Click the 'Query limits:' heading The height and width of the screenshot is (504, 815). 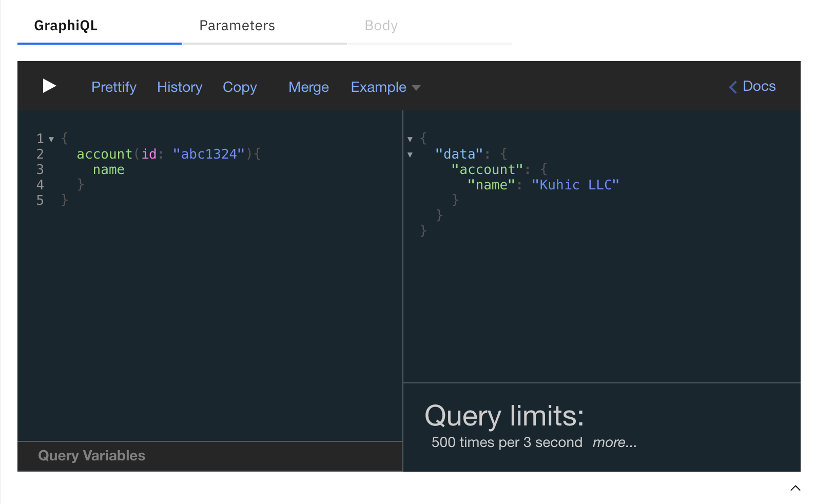tap(504, 416)
